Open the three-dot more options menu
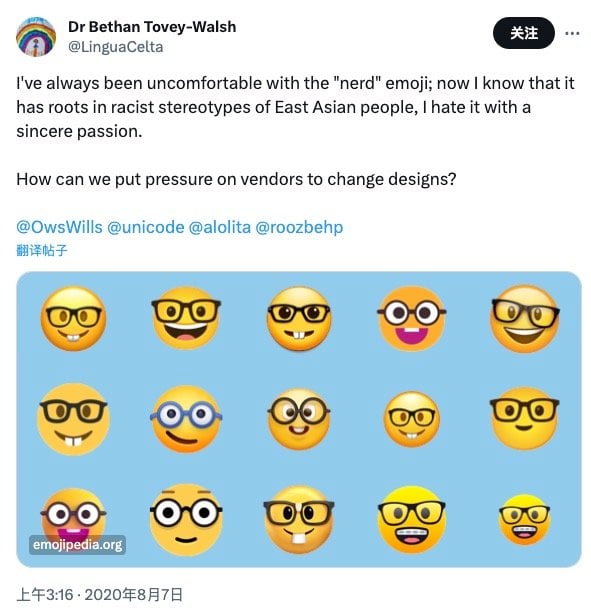 (572, 33)
